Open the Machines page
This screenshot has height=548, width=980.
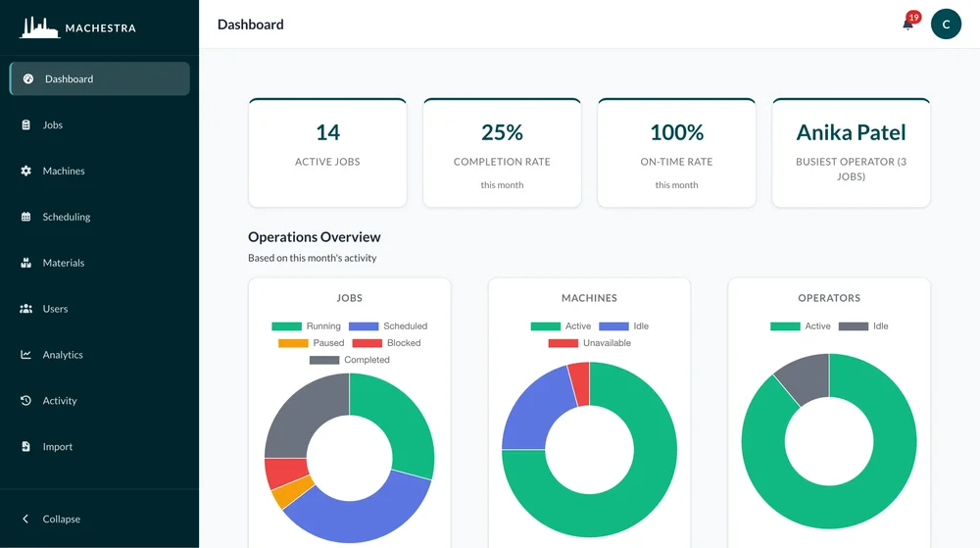99,171
